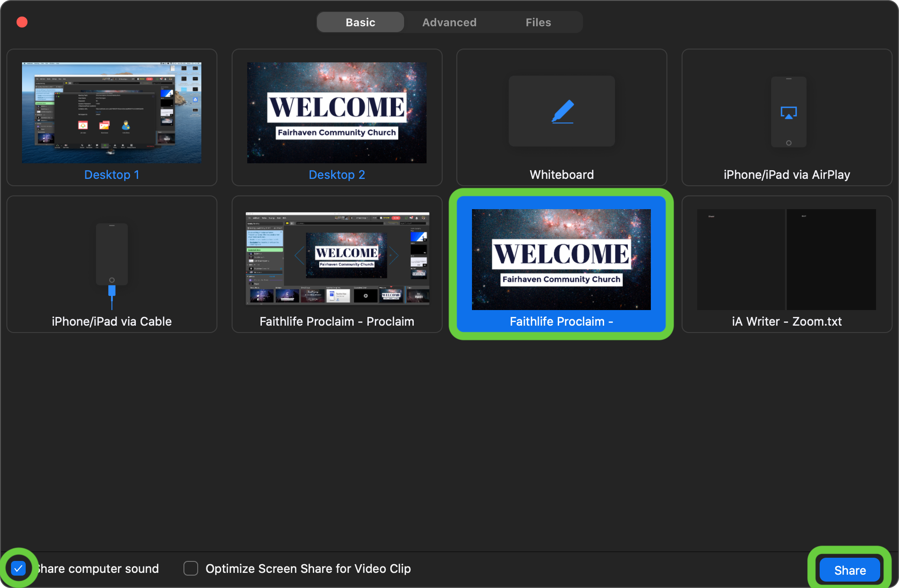Select the Basic tab
The image size is (899, 588).
point(360,22)
